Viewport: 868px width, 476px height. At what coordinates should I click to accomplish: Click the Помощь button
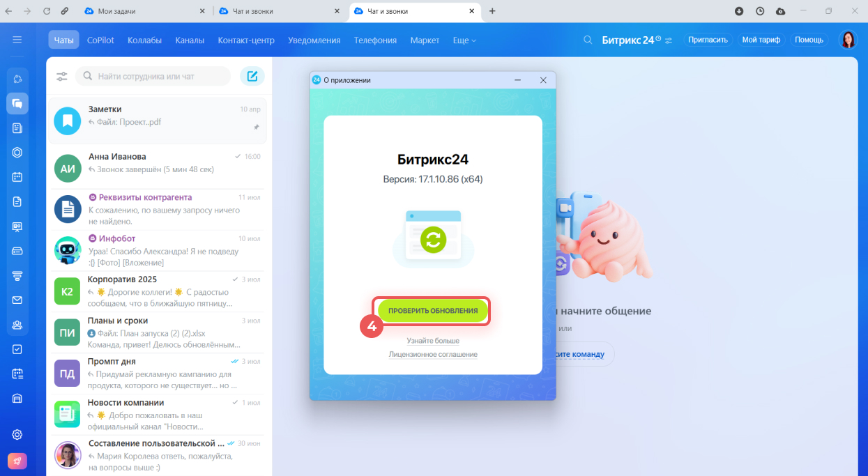coord(809,40)
